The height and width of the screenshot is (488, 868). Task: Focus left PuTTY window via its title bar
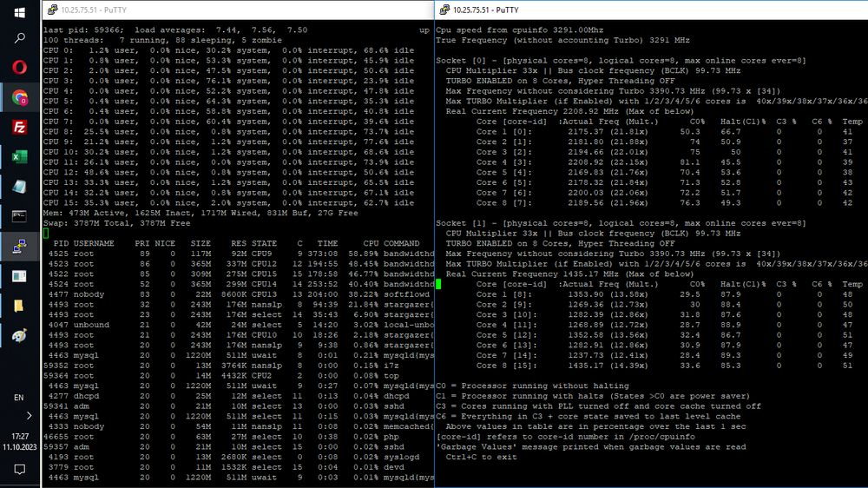[x=217, y=10]
